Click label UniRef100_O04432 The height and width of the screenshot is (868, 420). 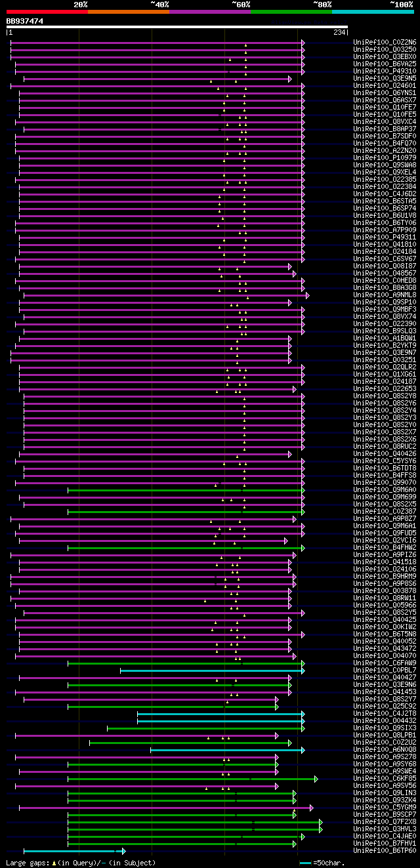[385, 720]
